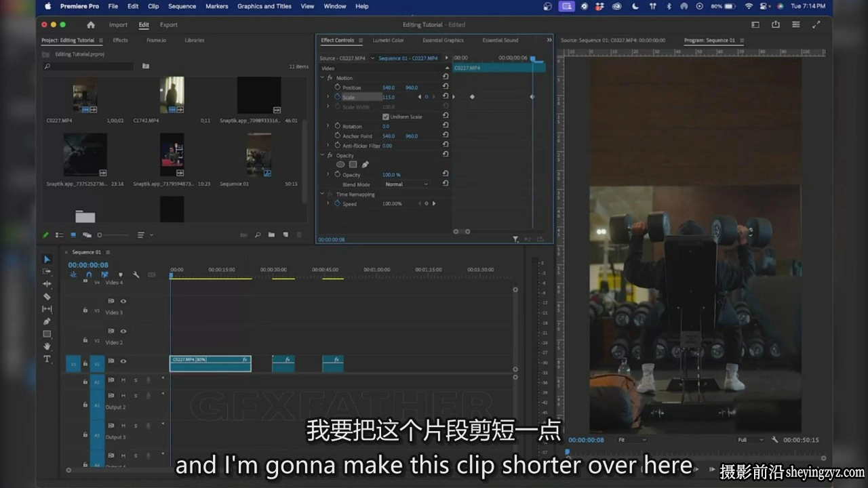The image size is (868, 488).
Task: Open playback resolution Full dropdown
Action: 751,440
